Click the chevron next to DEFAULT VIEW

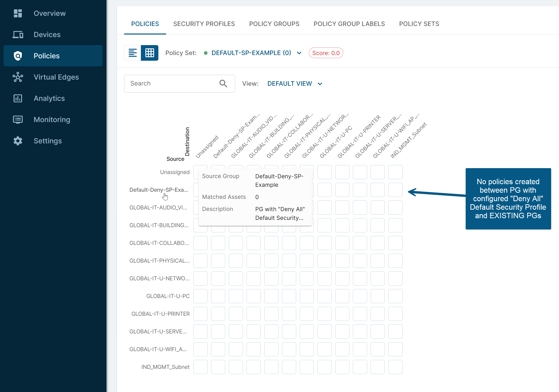point(320,84)
